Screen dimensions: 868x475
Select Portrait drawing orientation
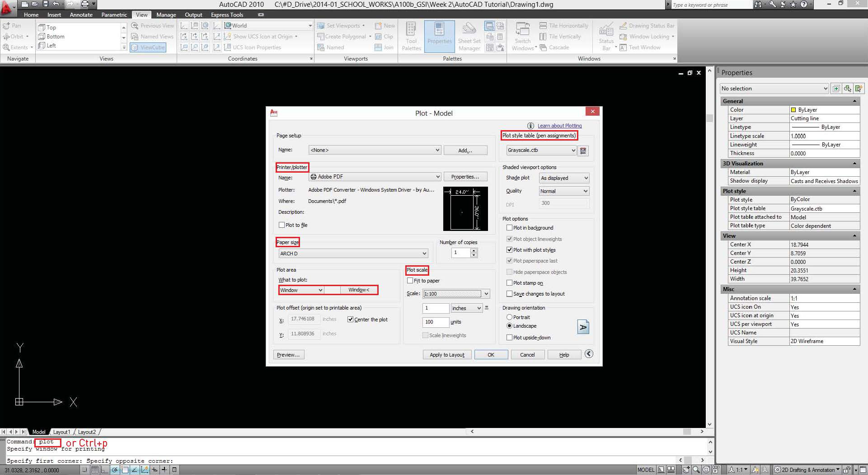pos(509,317)
